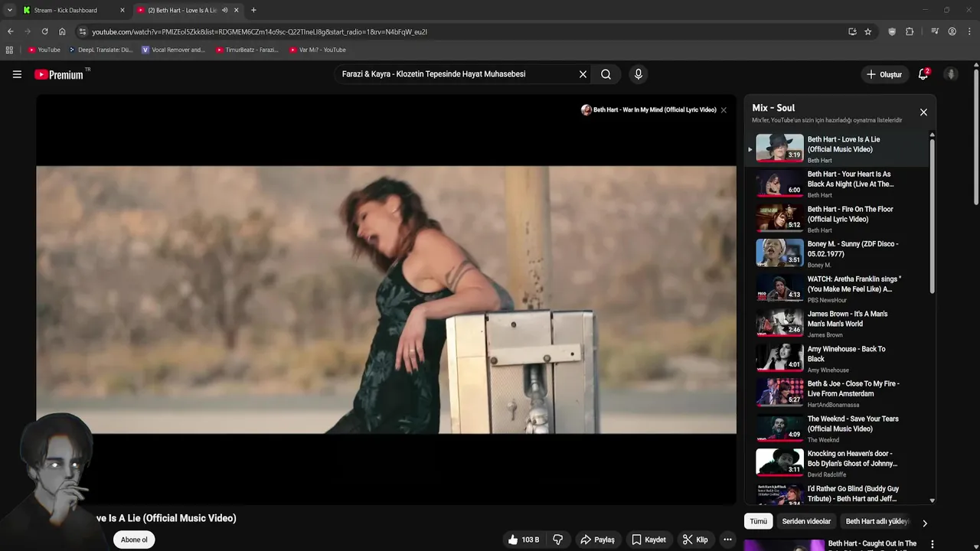Close the Mix - Soul playlist panel
980x551 pixels.
923,112
